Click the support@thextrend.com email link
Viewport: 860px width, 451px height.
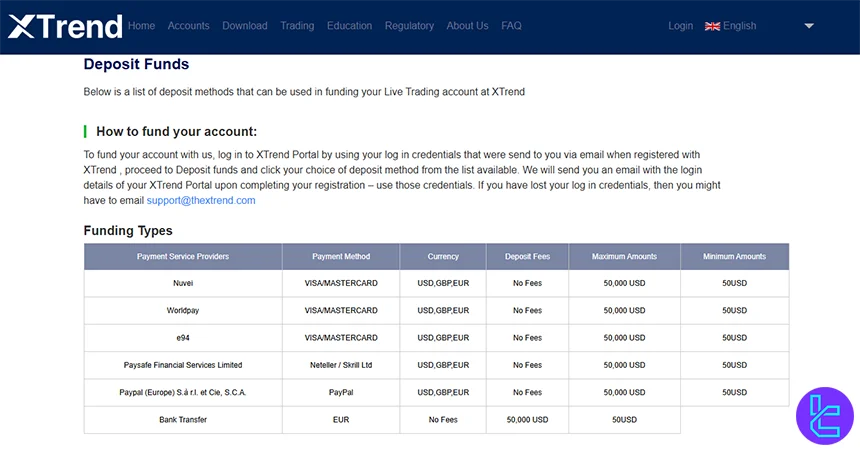point(201,200)
